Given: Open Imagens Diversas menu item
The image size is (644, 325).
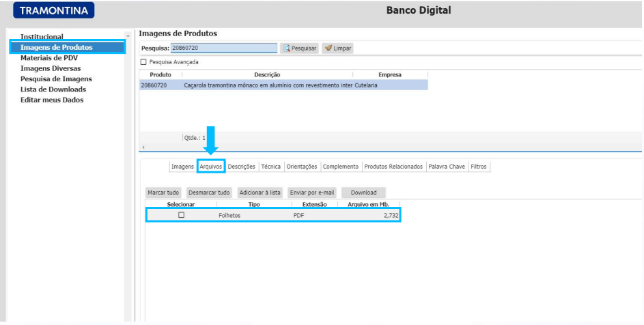Looking at the screenshot, I should [51, 68].
